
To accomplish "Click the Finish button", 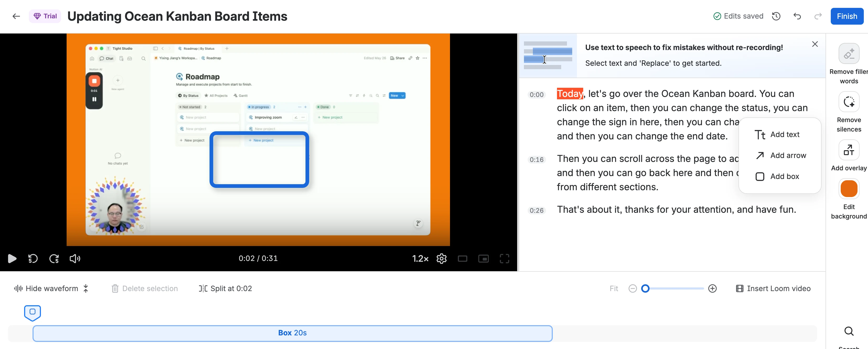I will (x=847, y=16).
